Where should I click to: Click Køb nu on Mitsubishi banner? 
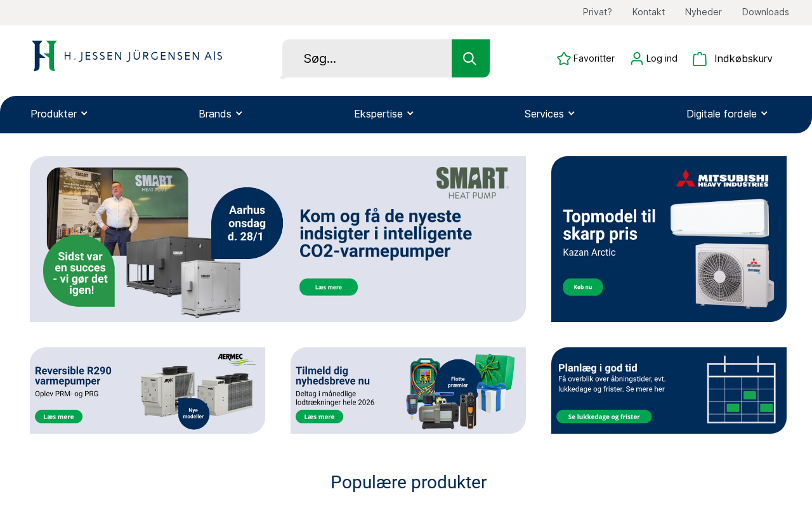coord(583,287)
